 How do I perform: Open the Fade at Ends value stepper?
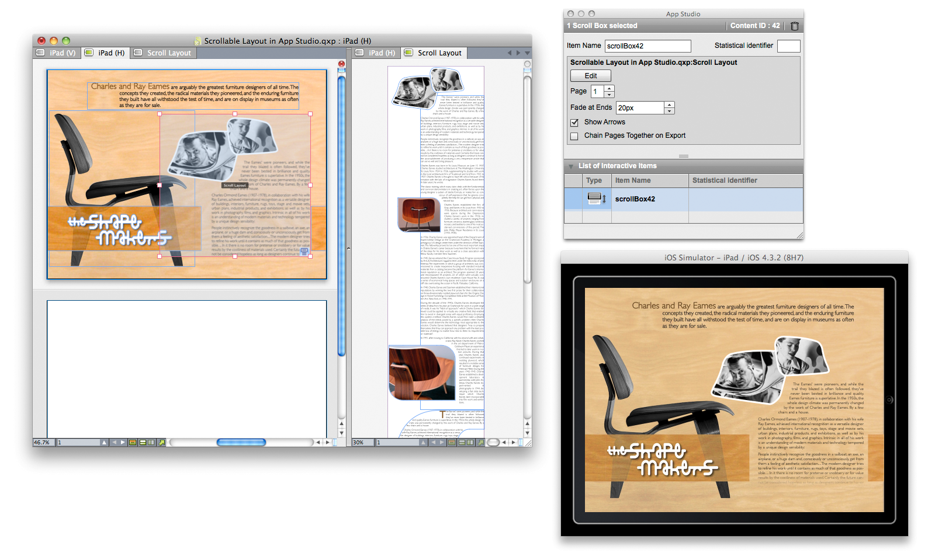669,107
